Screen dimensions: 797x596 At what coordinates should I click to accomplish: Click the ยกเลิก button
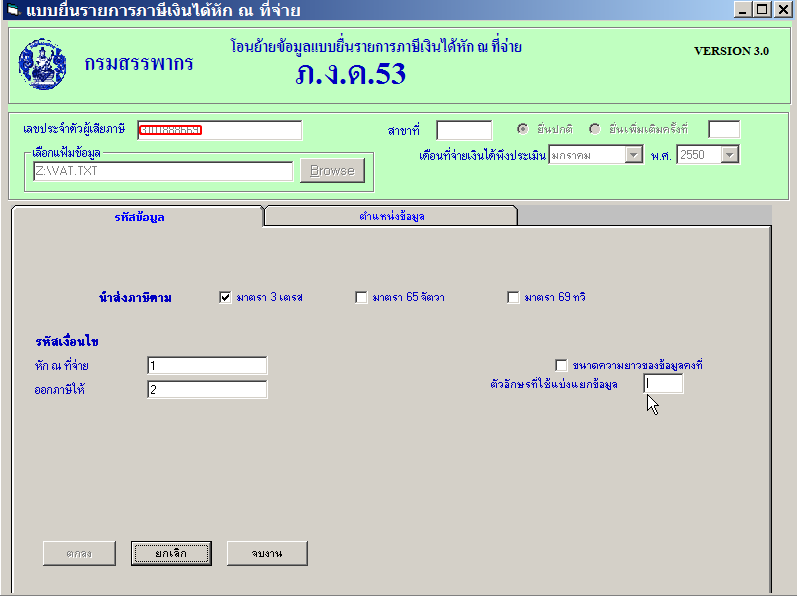point(171,553)
